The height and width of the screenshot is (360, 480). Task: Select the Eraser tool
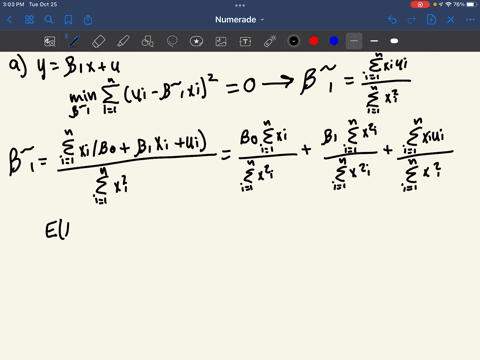pyautogui.click(x=98, y=41)
